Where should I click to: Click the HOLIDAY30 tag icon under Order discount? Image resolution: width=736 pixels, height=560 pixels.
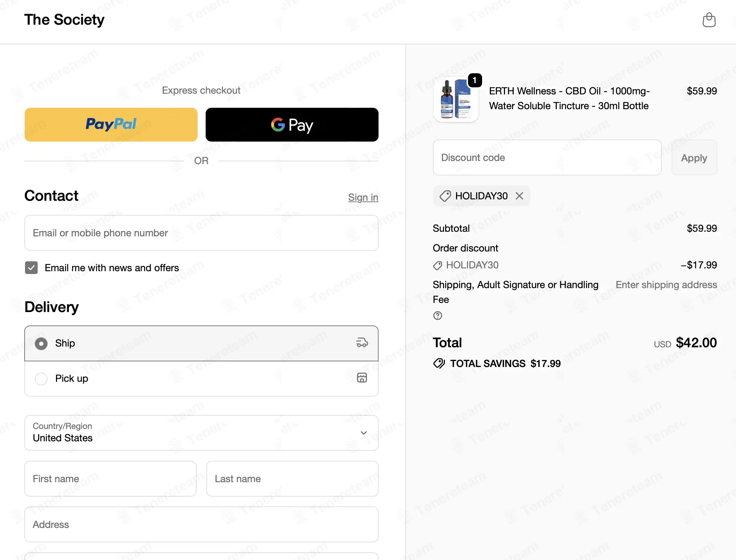click(437, 265)
